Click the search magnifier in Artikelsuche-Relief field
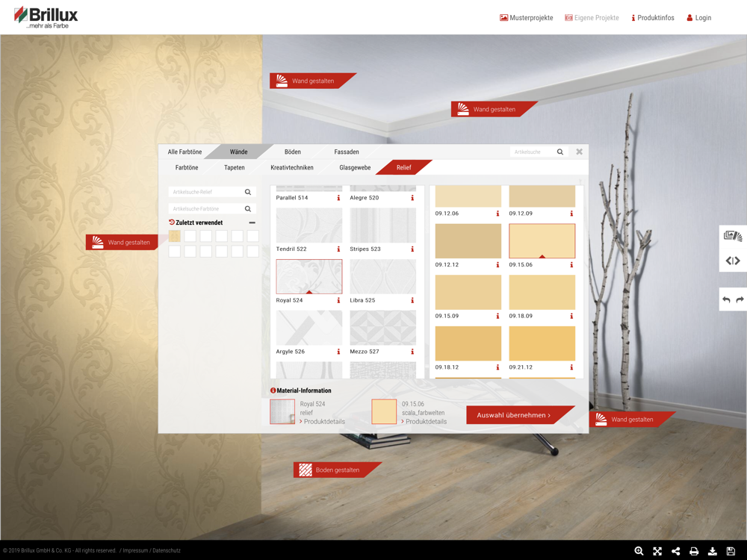Viewport: 747px width, 560px height. 248,192
